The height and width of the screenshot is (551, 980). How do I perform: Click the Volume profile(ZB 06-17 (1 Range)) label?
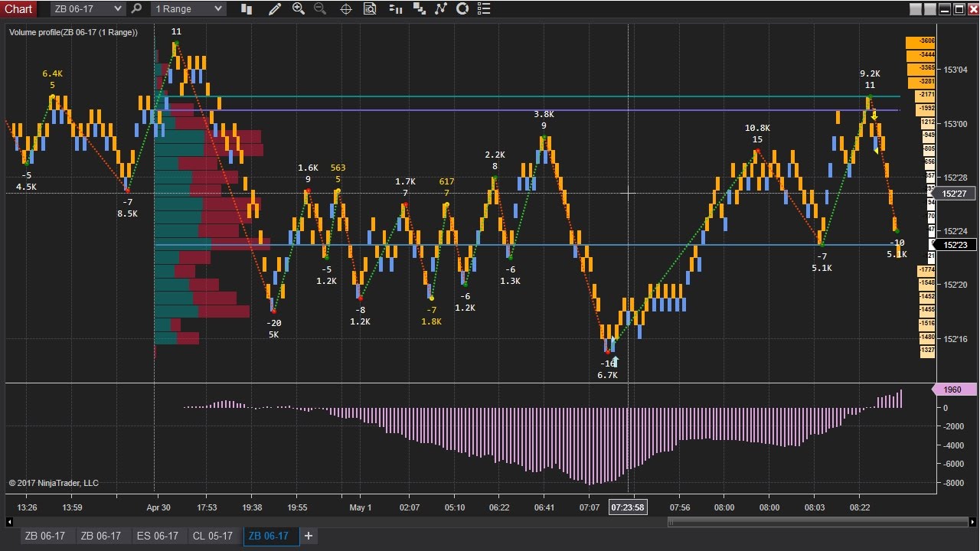[73, 32]
